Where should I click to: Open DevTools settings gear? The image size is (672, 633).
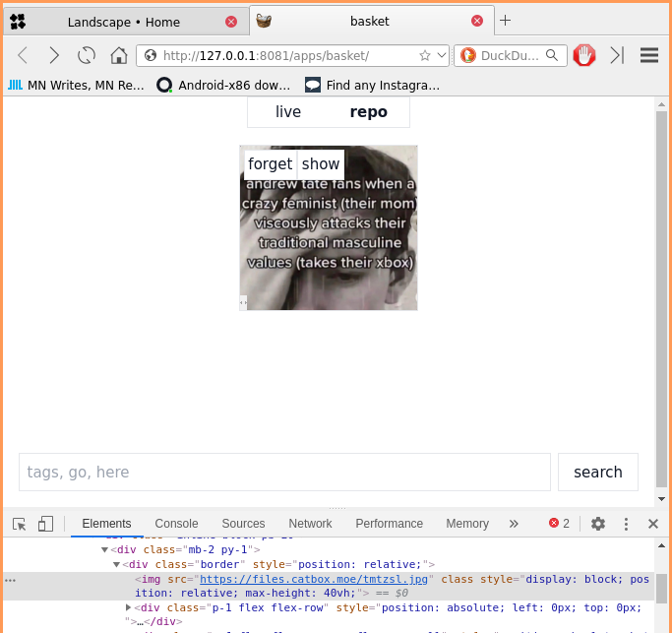click(x=598, y=524)
